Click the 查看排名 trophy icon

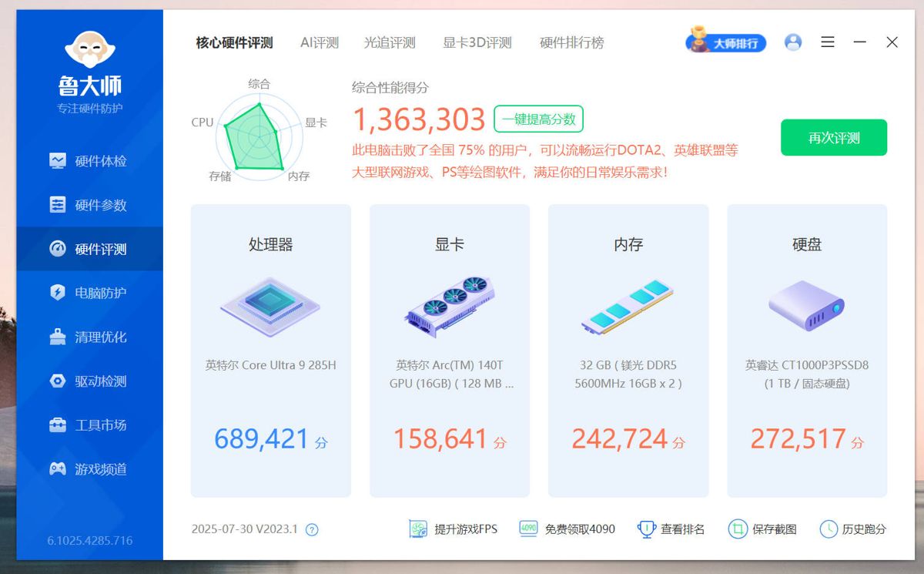(x=646, y=529)
